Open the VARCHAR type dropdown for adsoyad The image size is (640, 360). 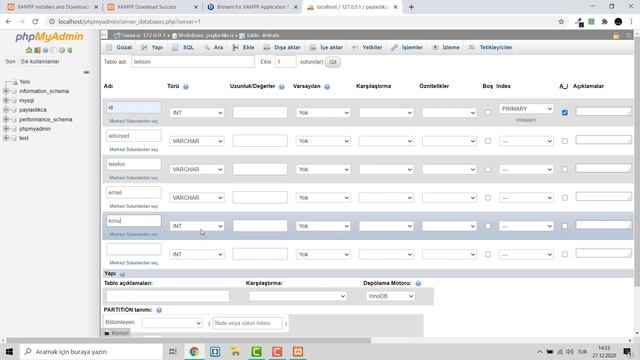click(197, 141)
